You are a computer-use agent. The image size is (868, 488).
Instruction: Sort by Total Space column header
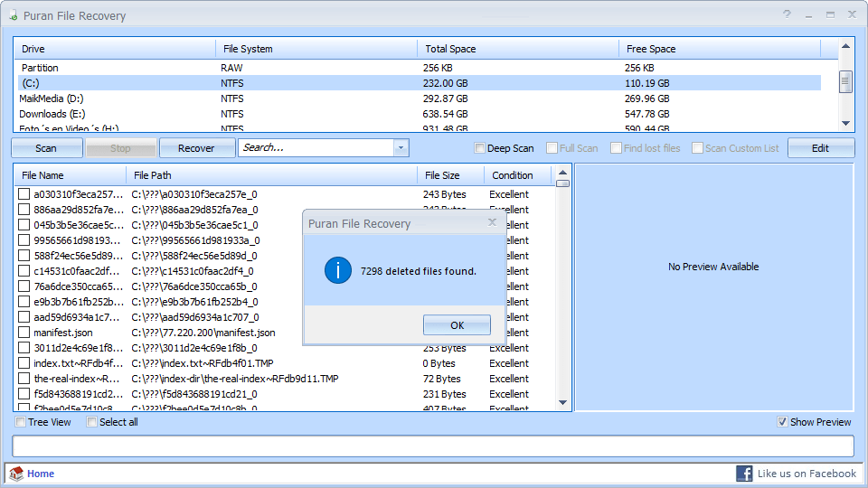point(517,49)
